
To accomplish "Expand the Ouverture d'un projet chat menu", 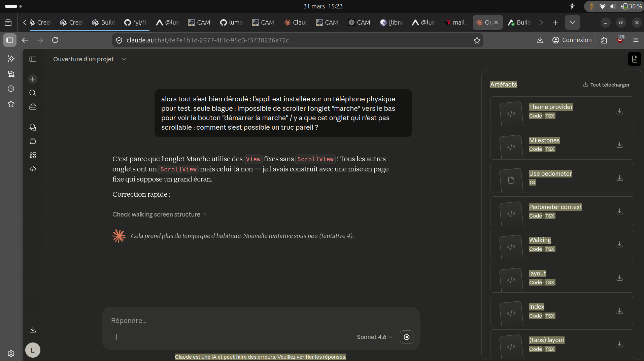I will tap(124, 59).
